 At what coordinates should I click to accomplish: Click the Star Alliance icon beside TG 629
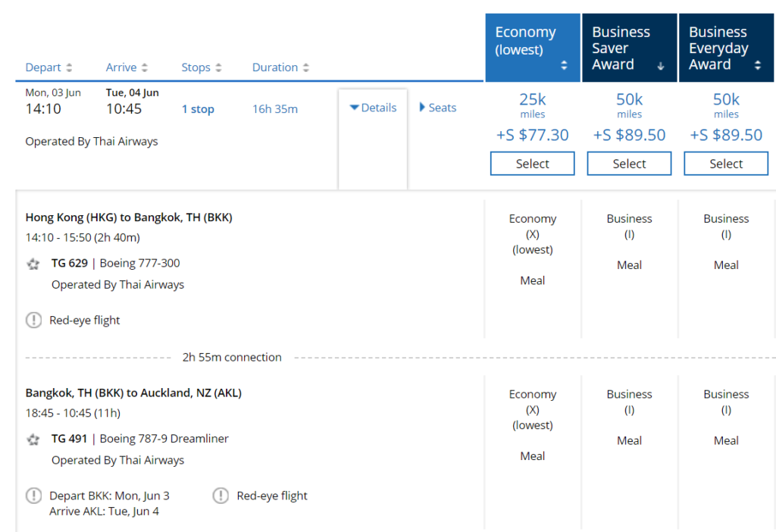pos(33,264)
